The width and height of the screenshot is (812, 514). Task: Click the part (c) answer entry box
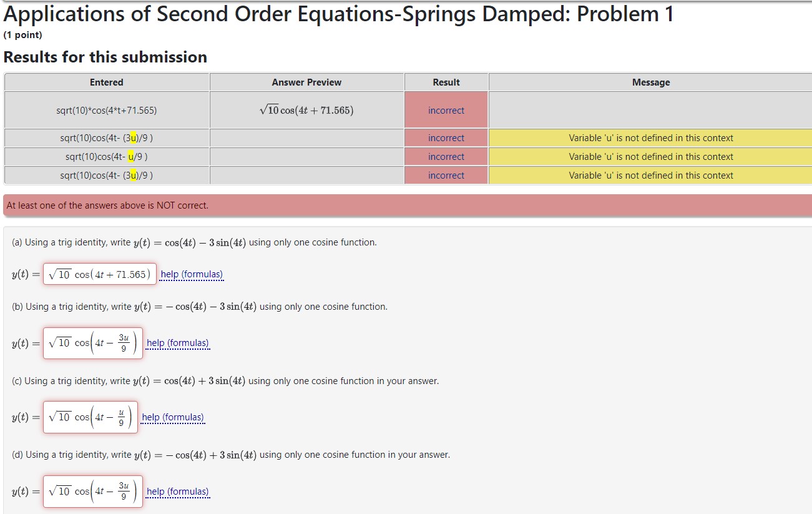(90, 416)
